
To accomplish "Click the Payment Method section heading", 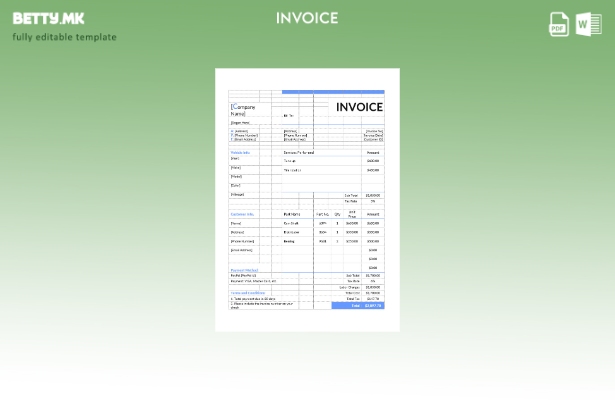I will [244, 269].
